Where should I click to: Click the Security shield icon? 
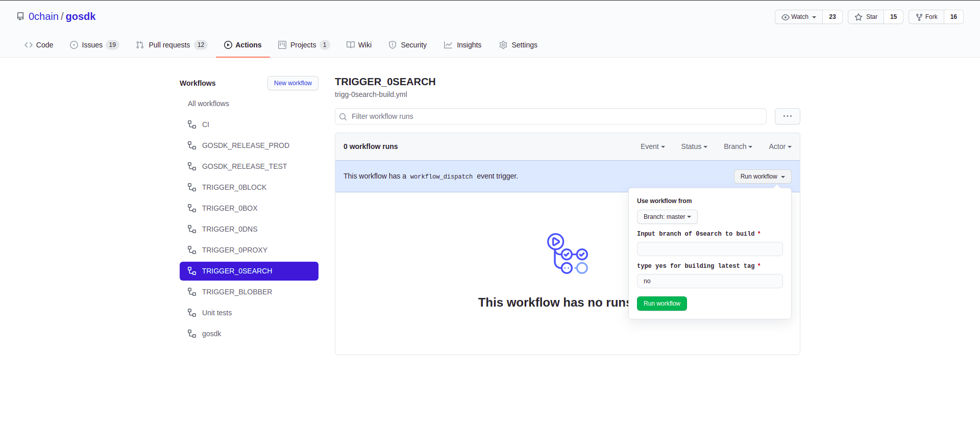coord(393,45)
